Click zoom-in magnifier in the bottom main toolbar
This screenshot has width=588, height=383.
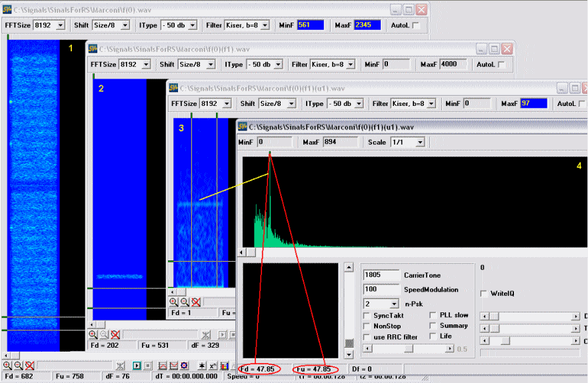point(7,366)
